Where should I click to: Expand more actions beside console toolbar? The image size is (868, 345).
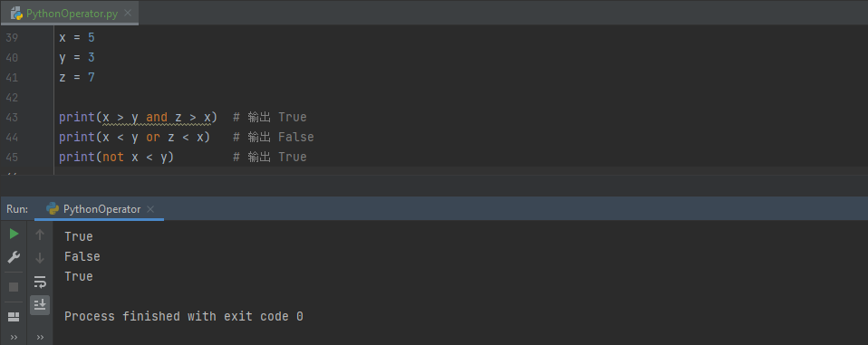[x=40, y=337]
